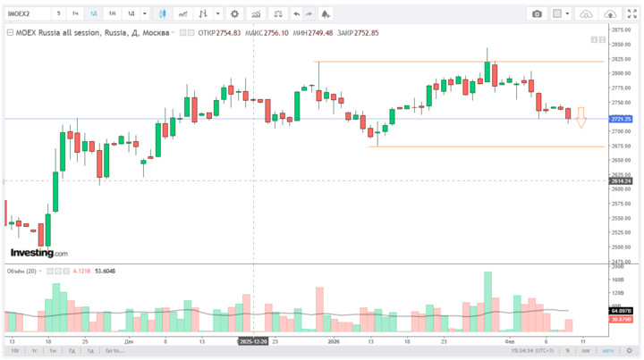Toggle auto scale button
This screenshot has height=360, width=644.
pos(609,351)
